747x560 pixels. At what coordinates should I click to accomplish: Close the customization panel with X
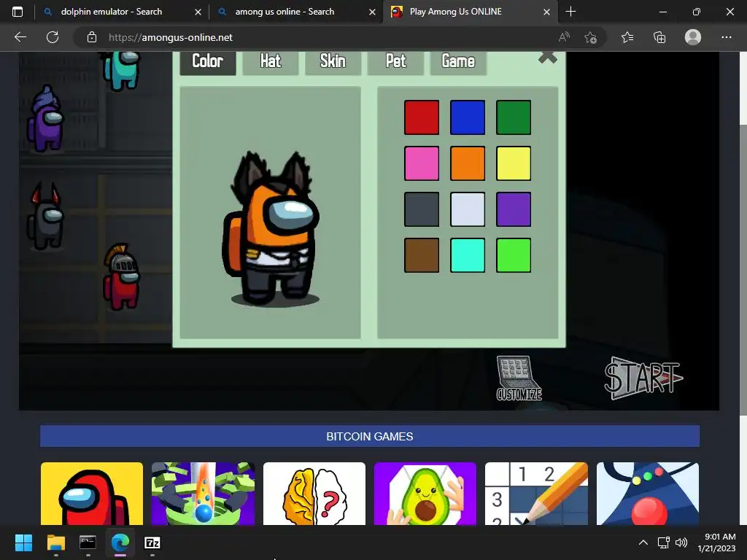(547, 58)
